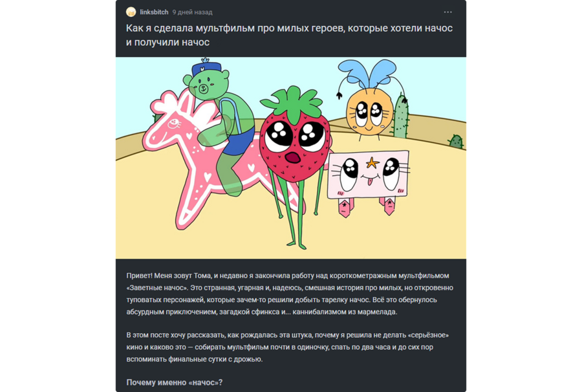Click the orange star on the pink character
The height and width of the screenshot is (392, 582).
coord(372,162)
